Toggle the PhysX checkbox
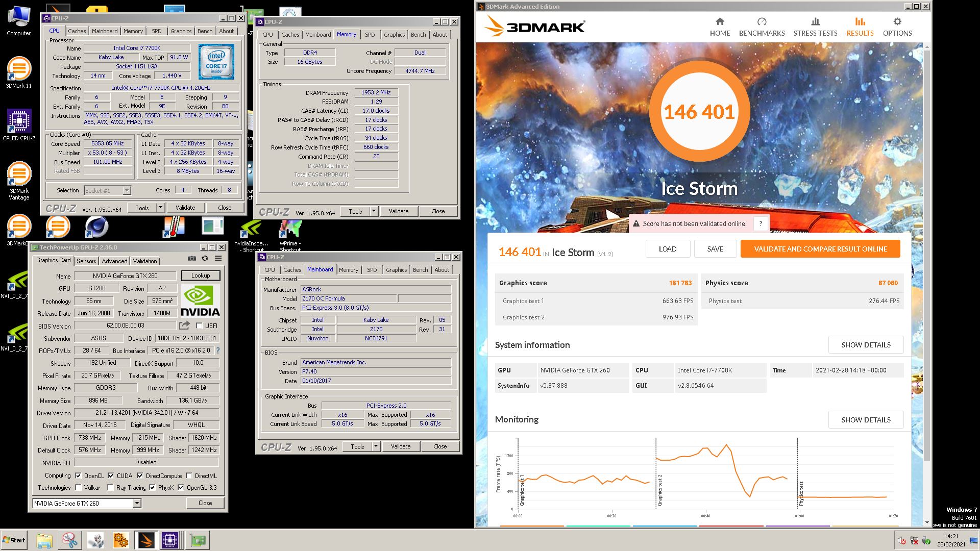Screen dimensions: 980x551 point(152,488)
